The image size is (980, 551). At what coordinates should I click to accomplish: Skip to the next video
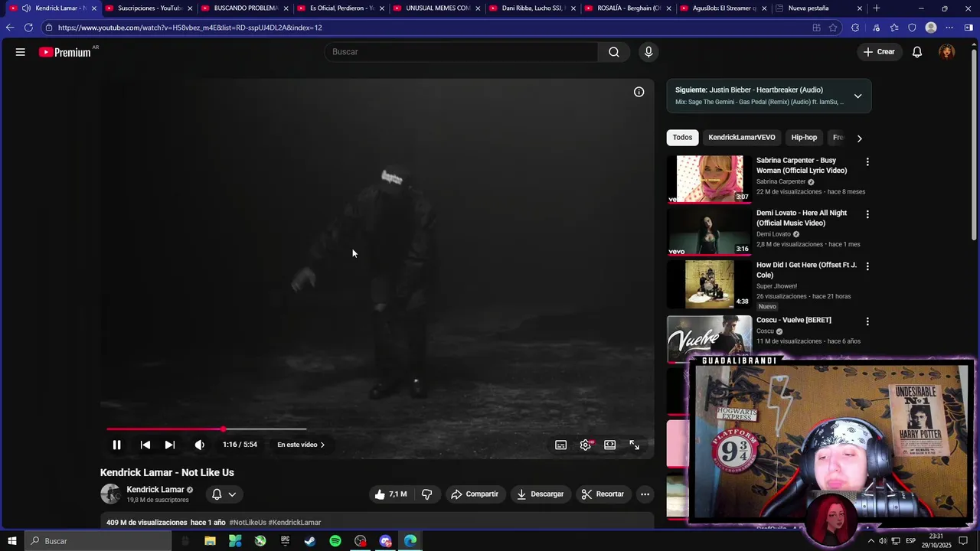(170, 445)
